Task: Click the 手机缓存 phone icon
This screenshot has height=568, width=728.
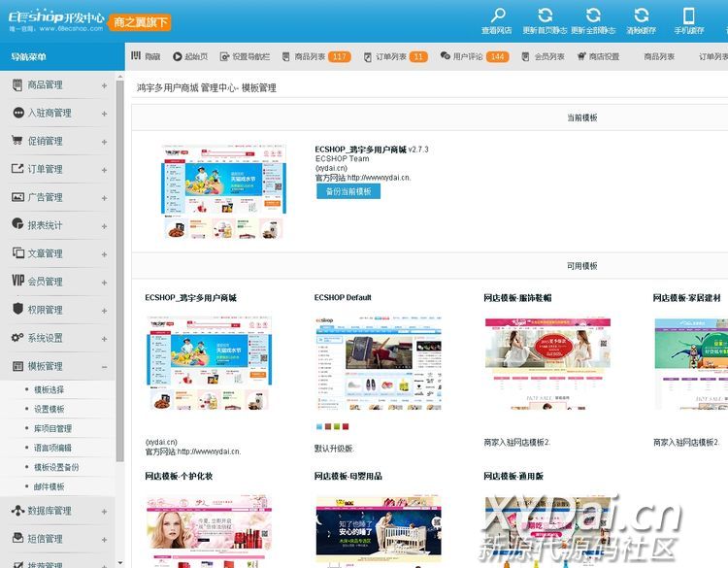Action: coord(689,16)
